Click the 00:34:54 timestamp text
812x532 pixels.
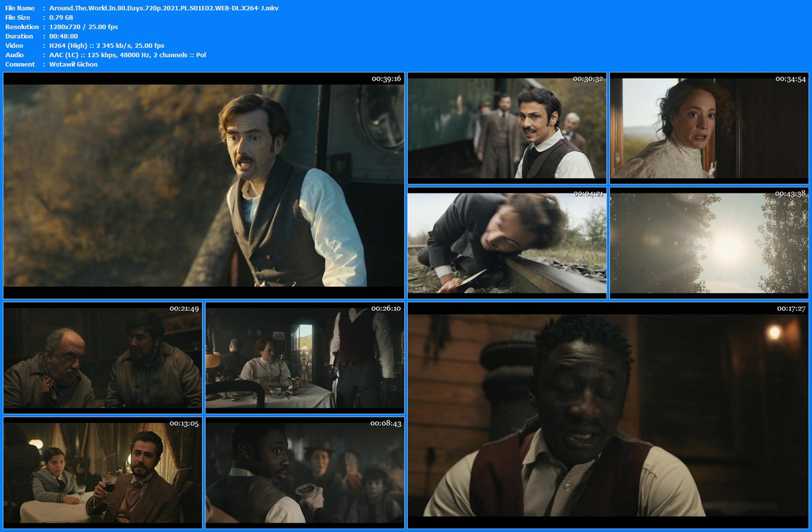[791, 78]
